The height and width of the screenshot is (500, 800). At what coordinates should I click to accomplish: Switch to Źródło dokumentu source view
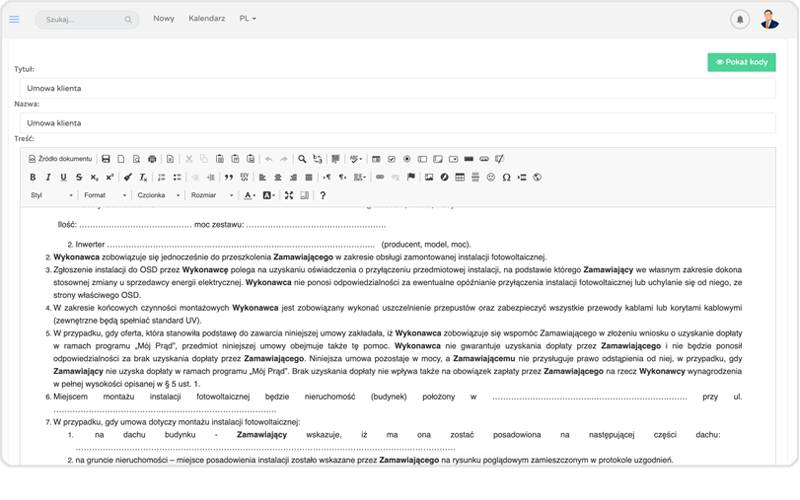(60, 159)
